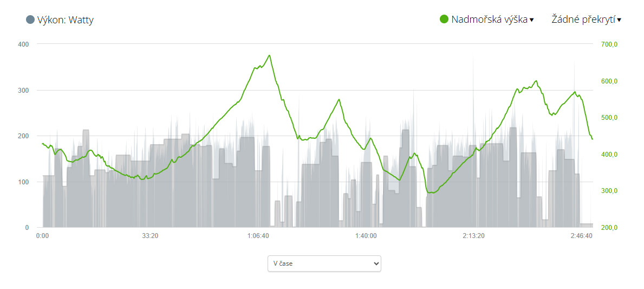Click the arrow next to Nadmořská výška
The width and height of the screenshot is (644, 289).
(532, 20)
